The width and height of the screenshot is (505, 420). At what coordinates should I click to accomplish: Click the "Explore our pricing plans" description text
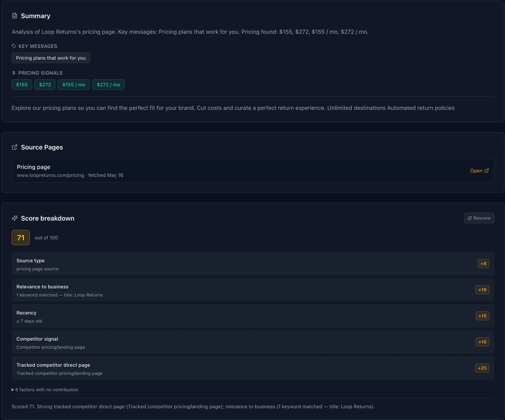coord(233,108)
